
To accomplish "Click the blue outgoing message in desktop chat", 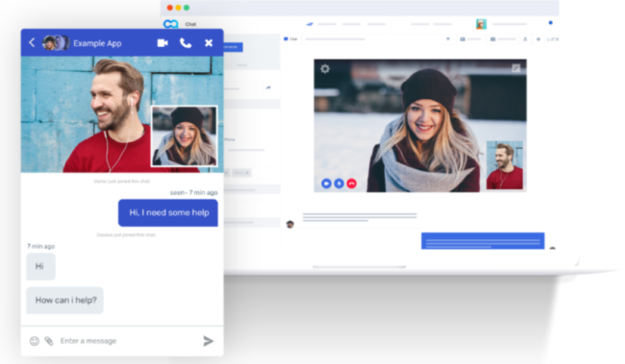I will [483, 241].
